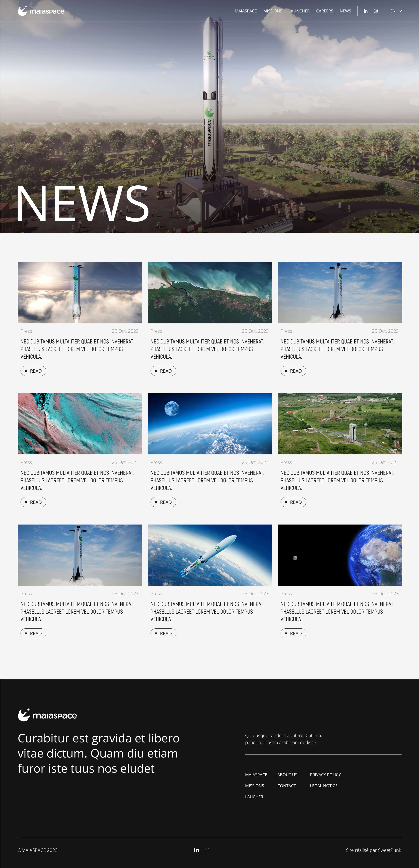Screen dimensions: 419x868
Task: Open the launch site aerial view thumbnail
Action: click(340, 424)
